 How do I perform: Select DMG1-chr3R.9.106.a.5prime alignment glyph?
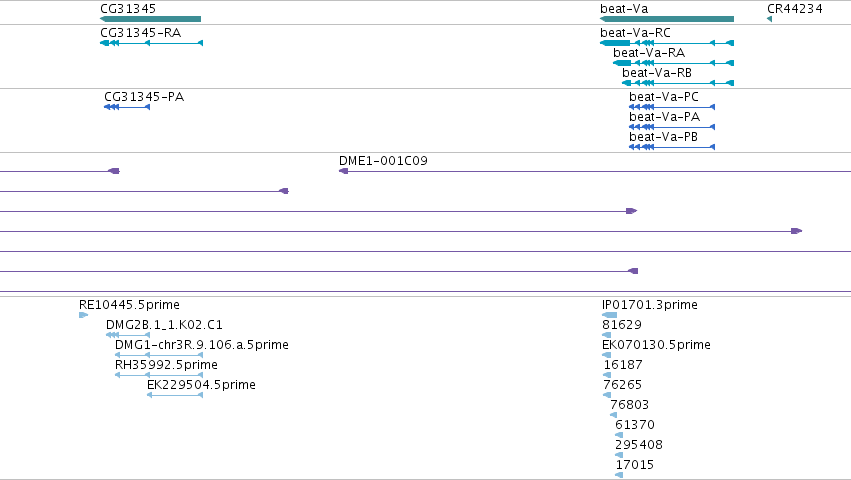[x=159, y=355]
